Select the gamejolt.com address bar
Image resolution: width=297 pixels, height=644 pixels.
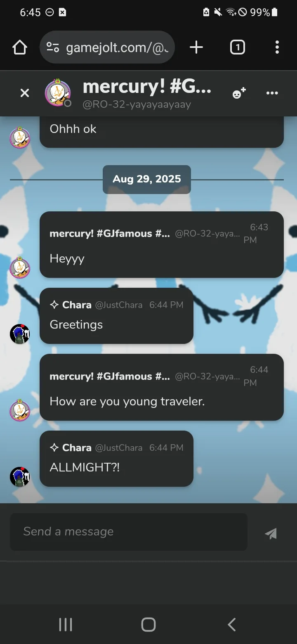click(x=107, y=47)
